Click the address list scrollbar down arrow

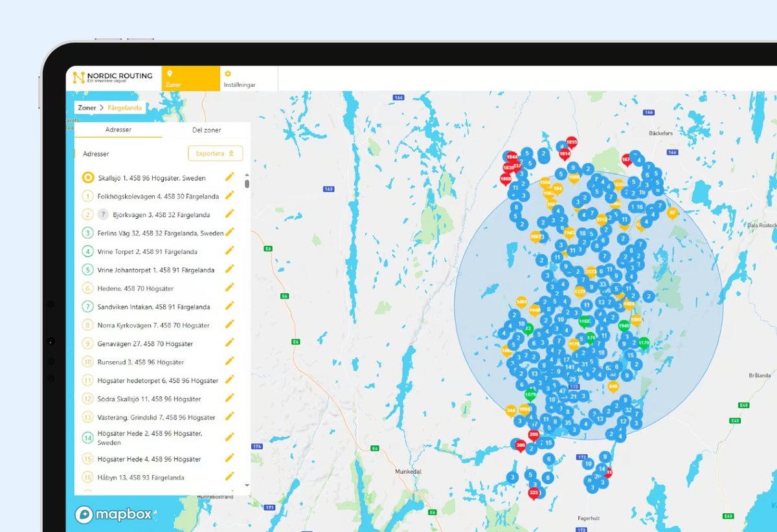(247, 485)
